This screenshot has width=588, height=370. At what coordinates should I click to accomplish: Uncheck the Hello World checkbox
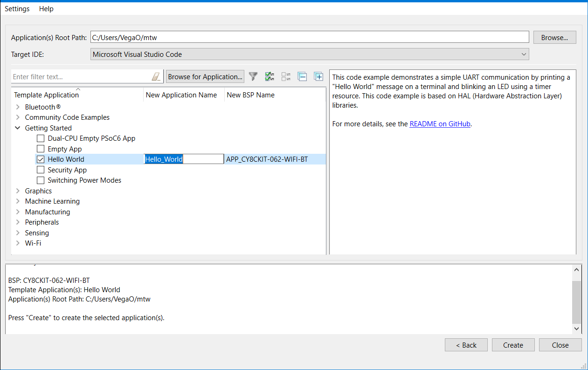click(x=41, y=159)
